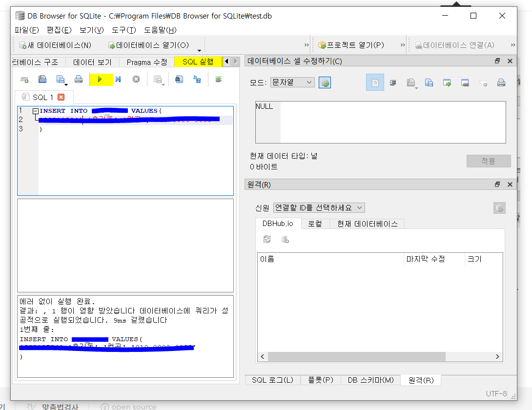Select the DBHub.io tab
This screenshot has height=410, width=532.
(278, 224)
